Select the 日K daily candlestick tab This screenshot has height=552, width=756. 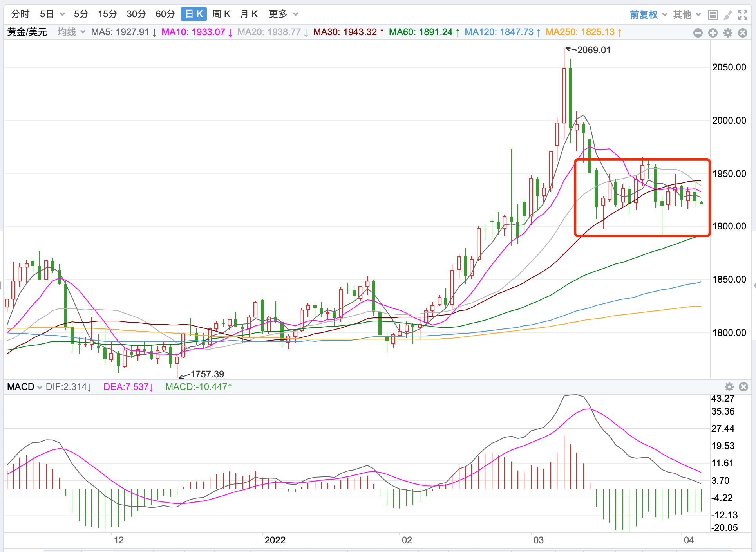click(194, 14)
